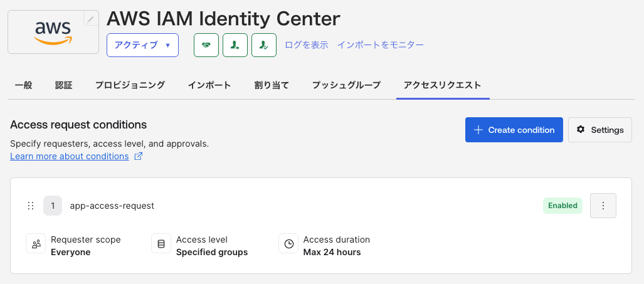
Task: Click the pencil edit icon on AWS logo
Action: tap(91, 19)
